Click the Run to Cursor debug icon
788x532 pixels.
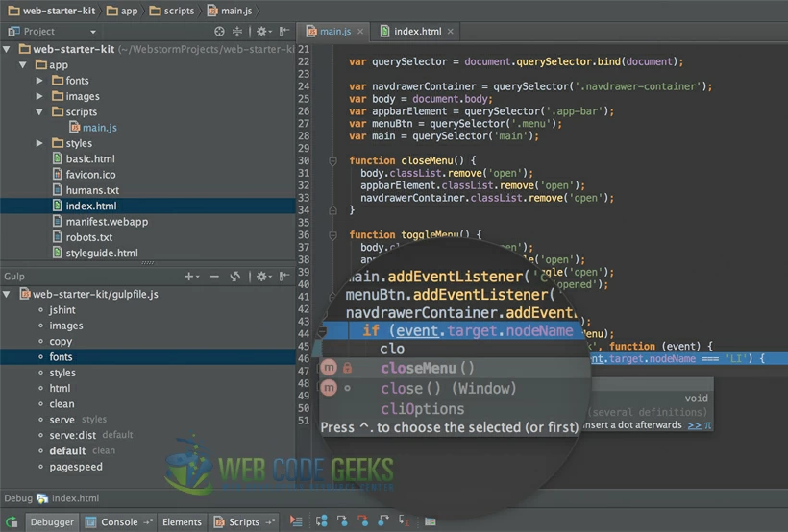[x=404, y=520]
